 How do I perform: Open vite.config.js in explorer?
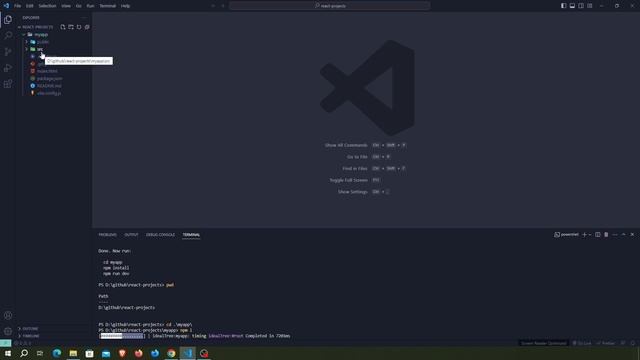(x=49, y=93)
